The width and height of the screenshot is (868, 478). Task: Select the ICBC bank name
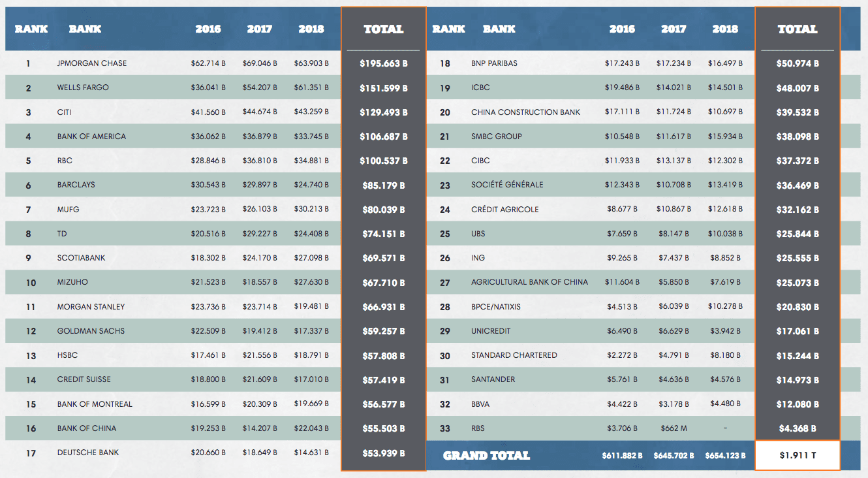point(480,88)
